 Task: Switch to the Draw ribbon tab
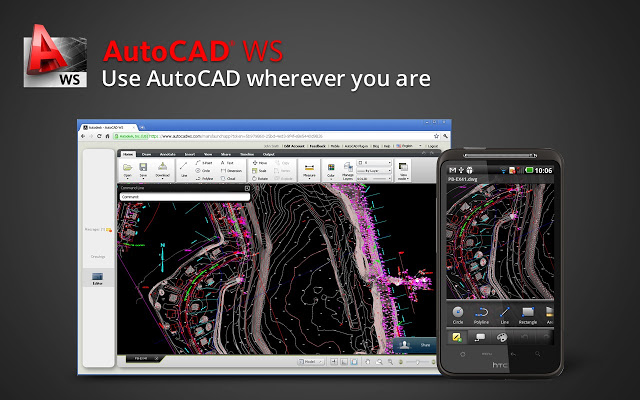pos(146,154)
